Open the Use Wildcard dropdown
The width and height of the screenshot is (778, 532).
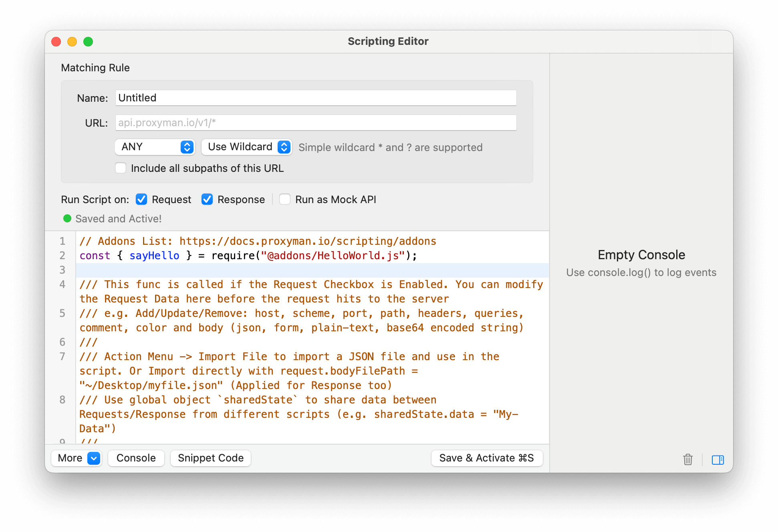coord(240,147)
